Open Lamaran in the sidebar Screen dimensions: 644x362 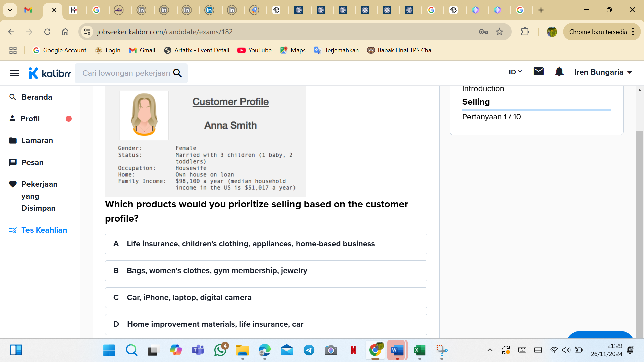point(37,140)
